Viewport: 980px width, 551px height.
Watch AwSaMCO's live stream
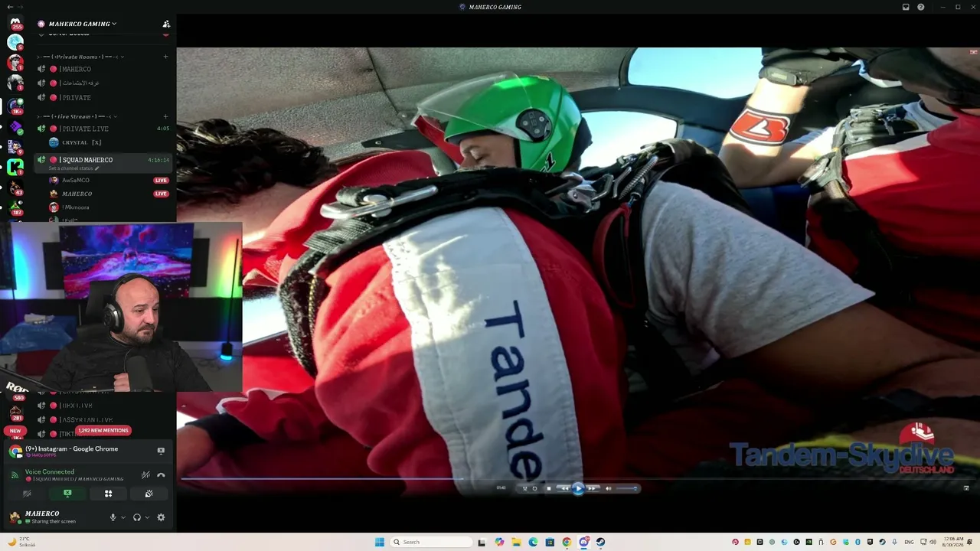(161, 181)
